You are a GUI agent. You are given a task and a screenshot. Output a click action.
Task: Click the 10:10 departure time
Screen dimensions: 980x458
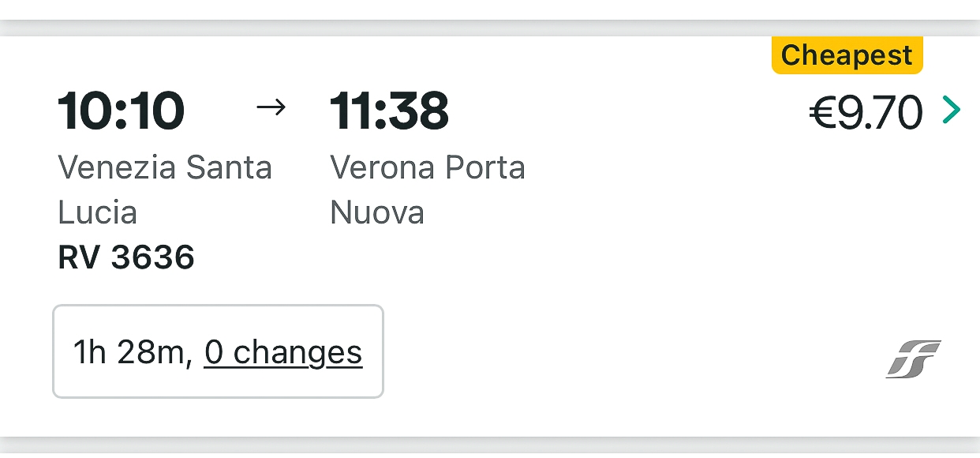click(x=121, y=111)
